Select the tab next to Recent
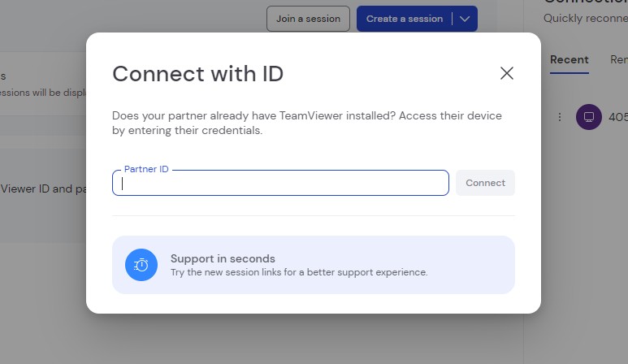 [x=618, y=60]
